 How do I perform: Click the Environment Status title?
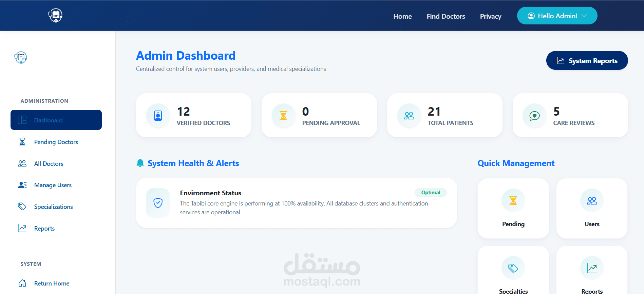pos(210,193)
